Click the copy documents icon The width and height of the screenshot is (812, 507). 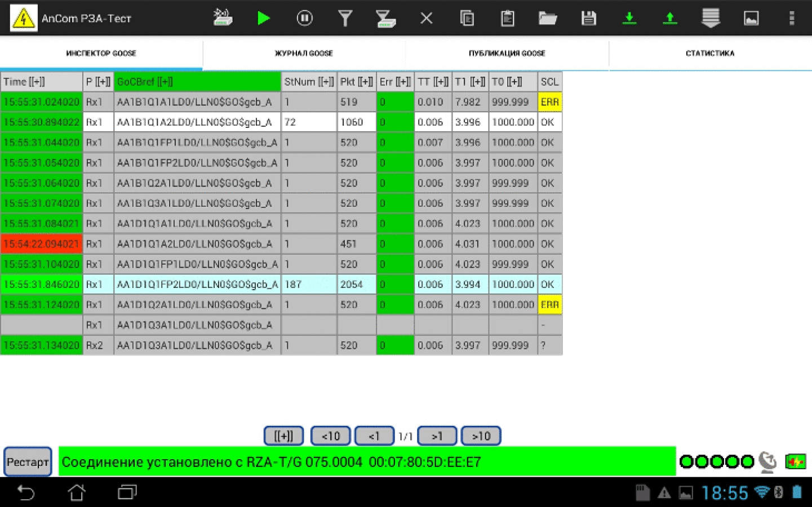pos(467,19)
